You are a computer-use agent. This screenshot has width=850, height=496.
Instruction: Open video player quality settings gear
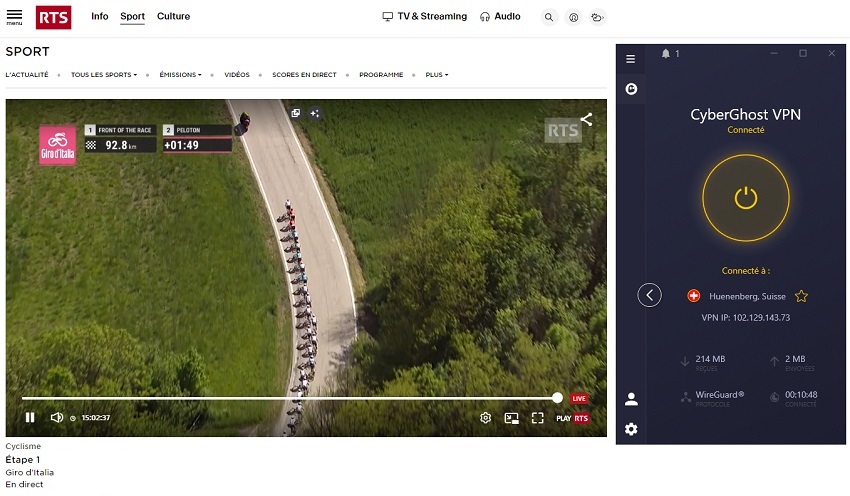coord(485,418)
